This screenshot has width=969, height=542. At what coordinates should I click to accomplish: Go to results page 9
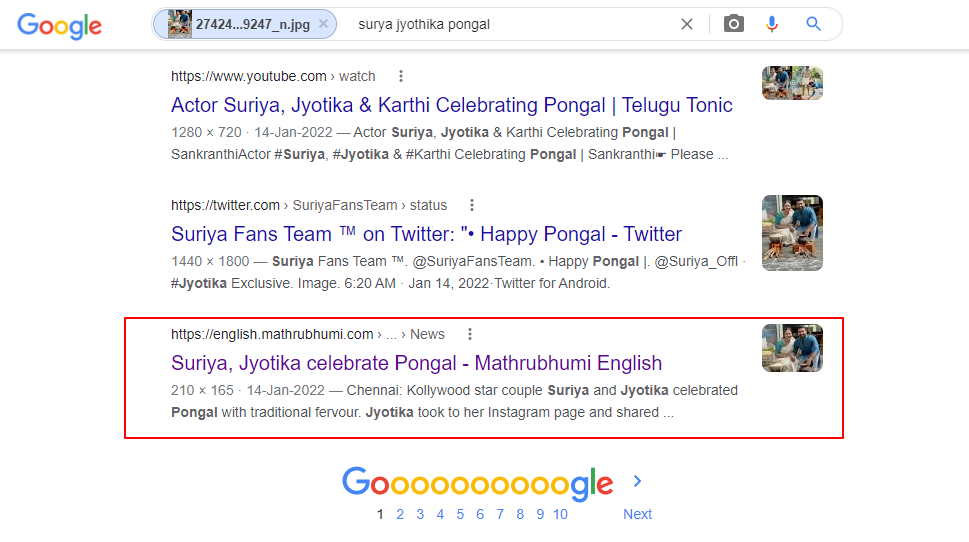coord(540,514)
